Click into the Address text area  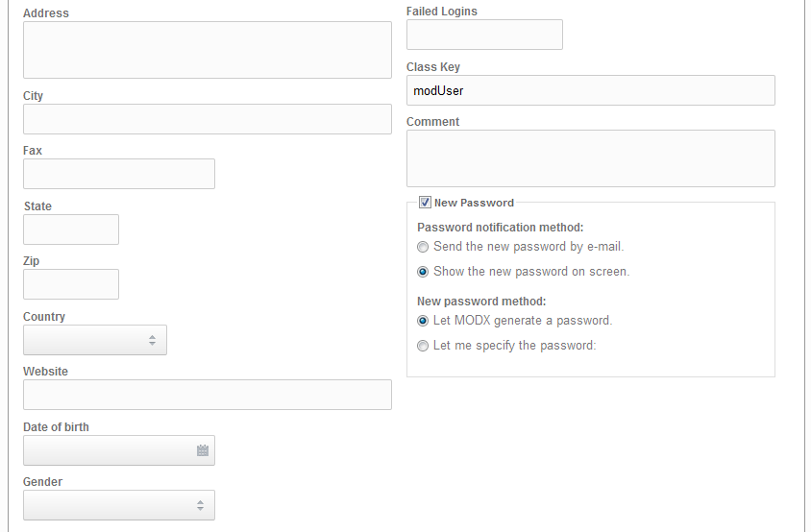[207, 50]
